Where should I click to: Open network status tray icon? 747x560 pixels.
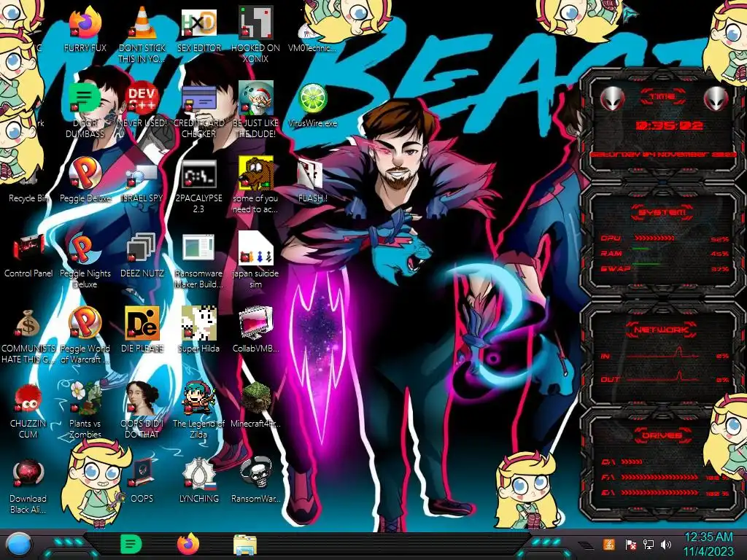tap(648, 545)
